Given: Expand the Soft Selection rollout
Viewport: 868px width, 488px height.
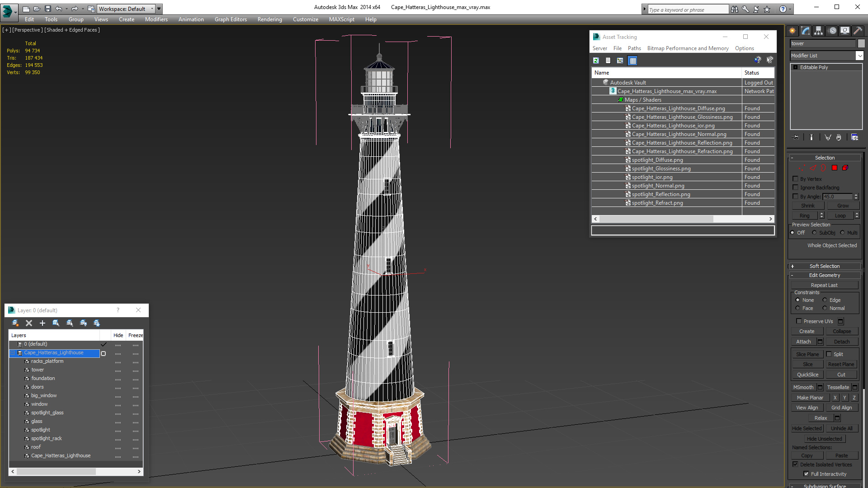Looking at the screenshot, I should pos(825,266).
